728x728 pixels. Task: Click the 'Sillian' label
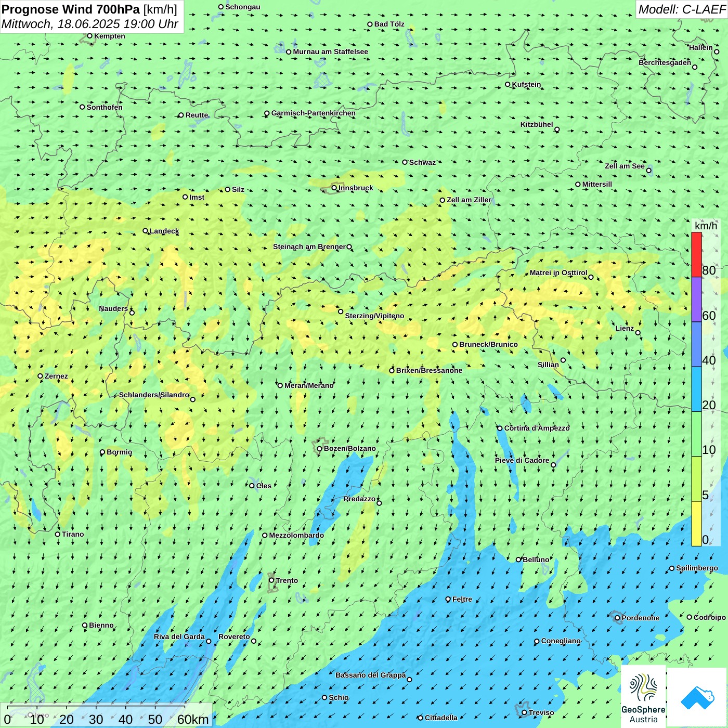(x=548, y=365)
